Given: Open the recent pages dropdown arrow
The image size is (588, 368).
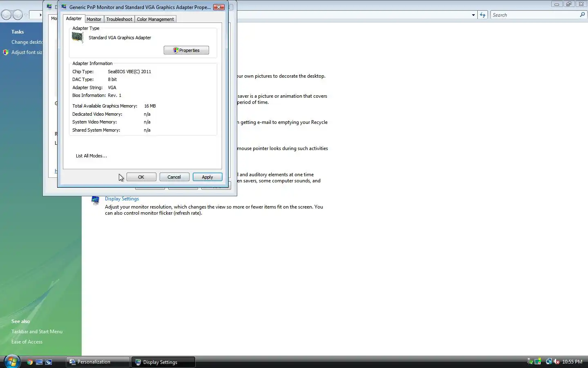Looking at the screenshot, I should 26,15.
